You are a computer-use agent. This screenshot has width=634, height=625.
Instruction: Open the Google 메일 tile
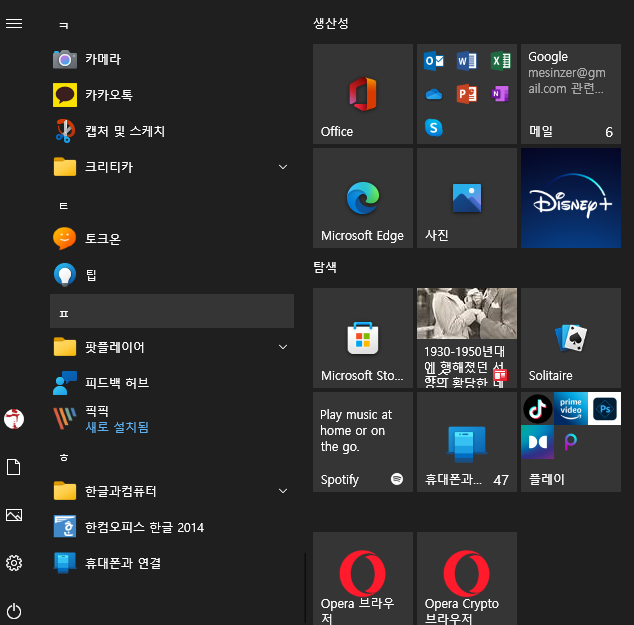coord(571,94)
